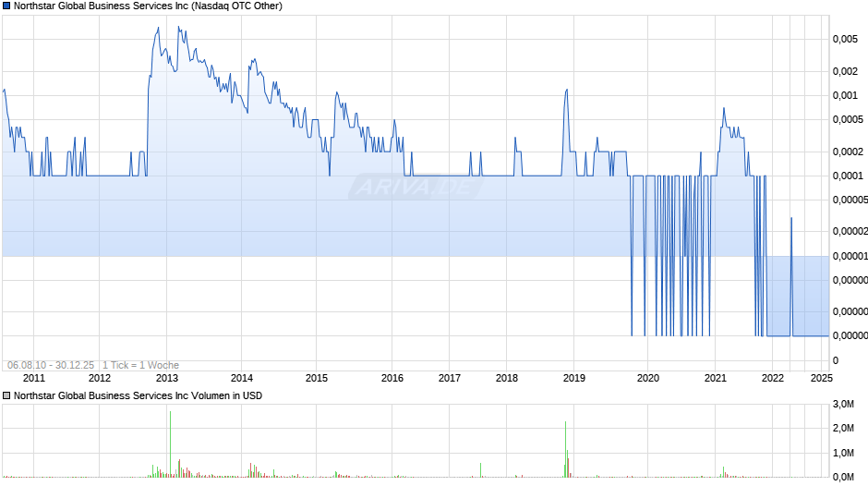The image size is (868, 486).
Task: Click the 0,0002 price axis label
Action: coord(848,152)
